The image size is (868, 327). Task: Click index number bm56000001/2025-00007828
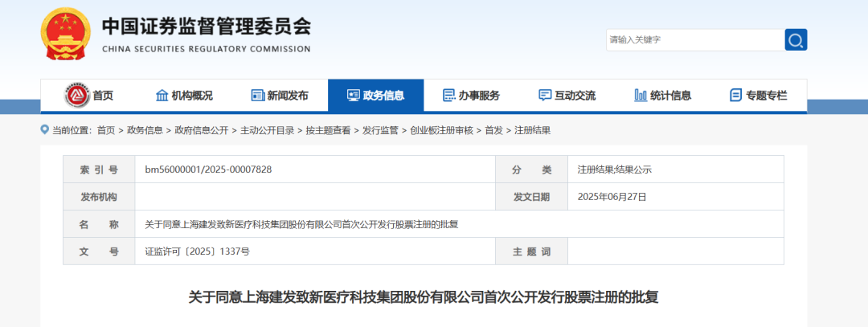[208, 170]
